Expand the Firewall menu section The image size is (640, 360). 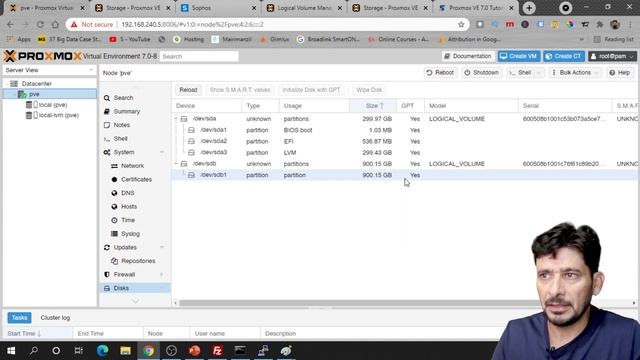(162, 275)
